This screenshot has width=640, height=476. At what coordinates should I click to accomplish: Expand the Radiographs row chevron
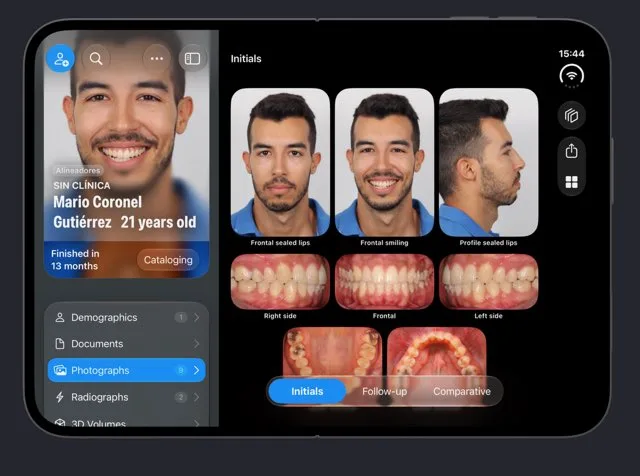[x=197, y=397]
